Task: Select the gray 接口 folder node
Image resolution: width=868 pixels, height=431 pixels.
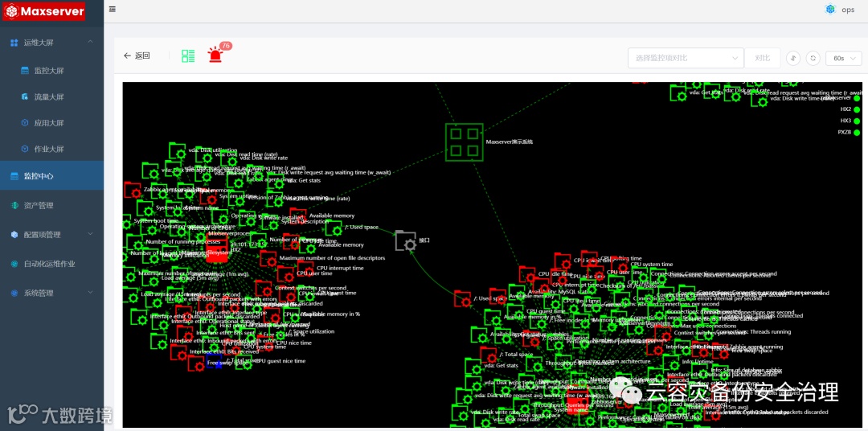Action: (x=406, y=241)
